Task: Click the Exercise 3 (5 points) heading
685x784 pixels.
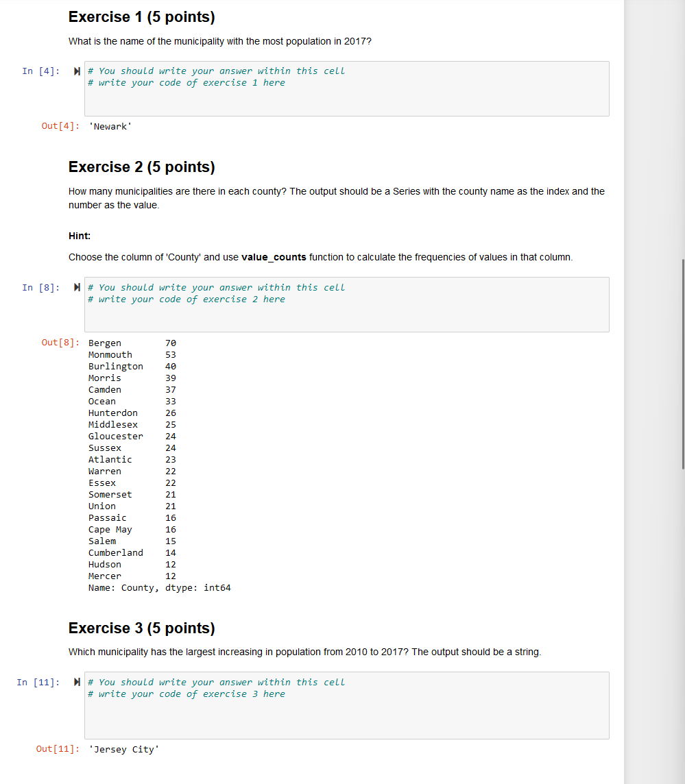Action: click(141, 628)
